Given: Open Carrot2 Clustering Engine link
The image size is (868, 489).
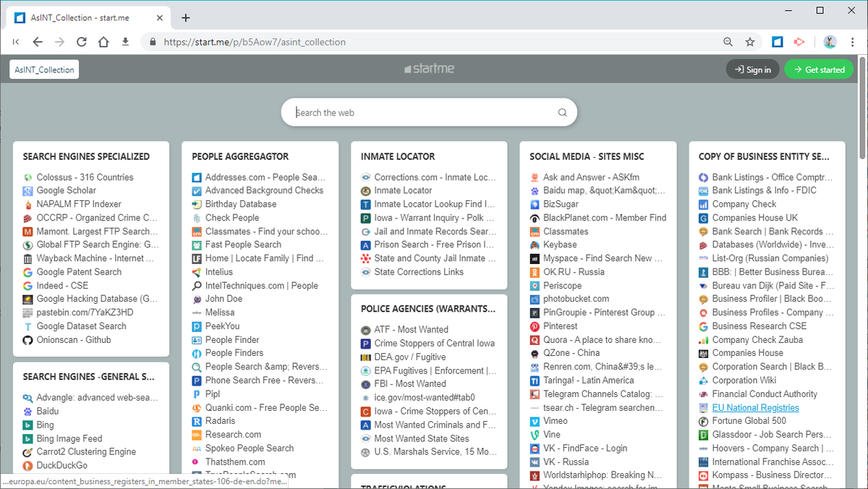Looking at the screenshot, I should click(86, 451).
